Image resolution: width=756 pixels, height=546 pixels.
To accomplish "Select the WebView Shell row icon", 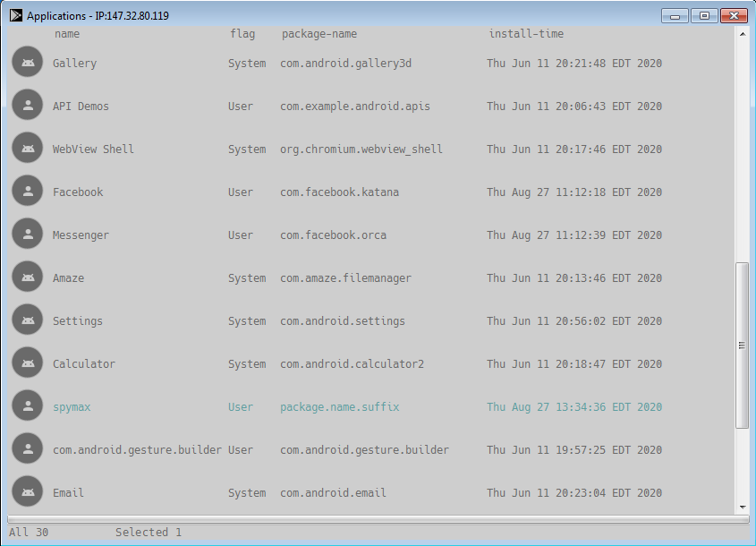I will (x=28, y=148).
